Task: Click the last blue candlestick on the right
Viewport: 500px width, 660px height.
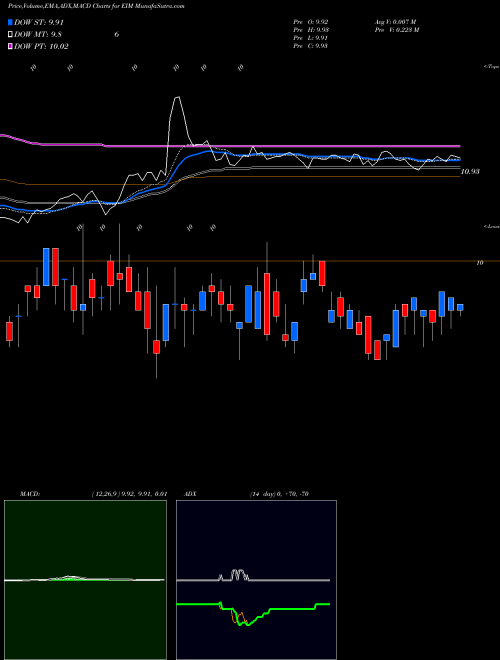Action: (460, 307)
